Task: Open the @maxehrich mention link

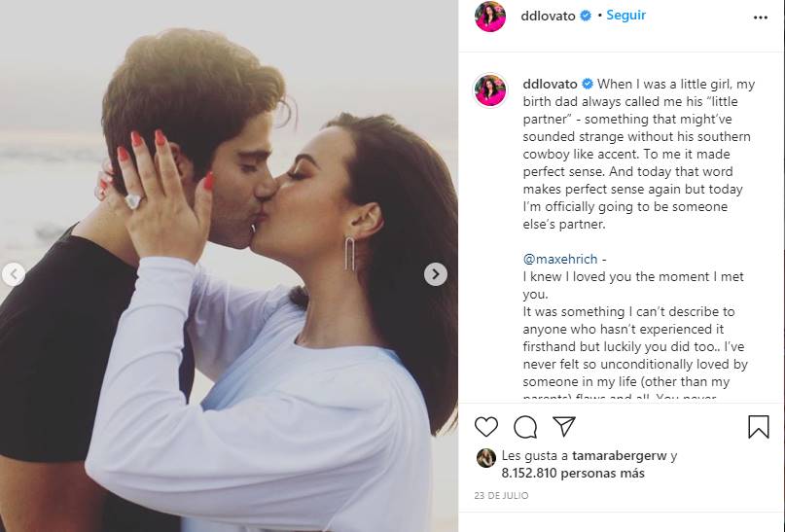Action: pos(560,259)
